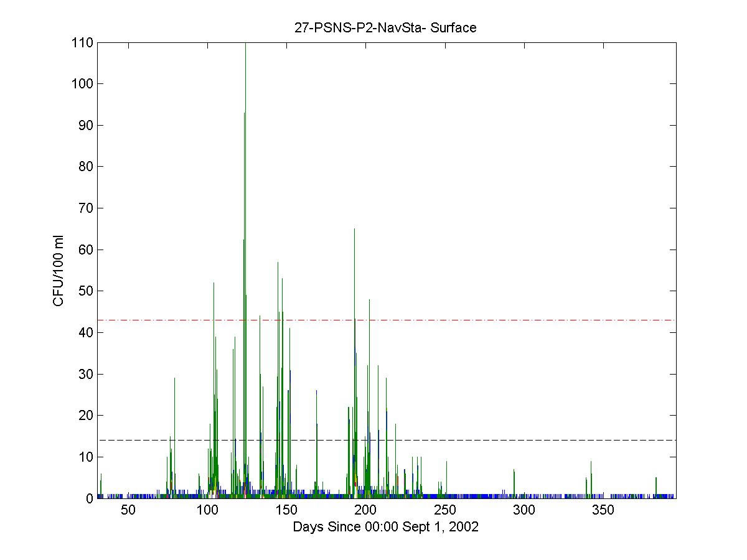The width and height of the screenshot is (747, 560).
Task: Click the x-axis tick label 50
Action: tap(128, 510)
